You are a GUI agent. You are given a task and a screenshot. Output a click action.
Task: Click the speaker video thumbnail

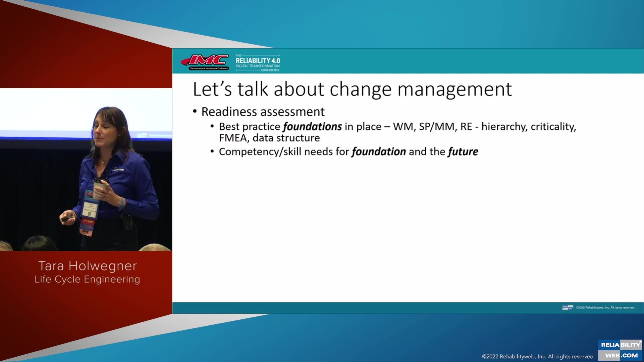click(x=86, y=169)
